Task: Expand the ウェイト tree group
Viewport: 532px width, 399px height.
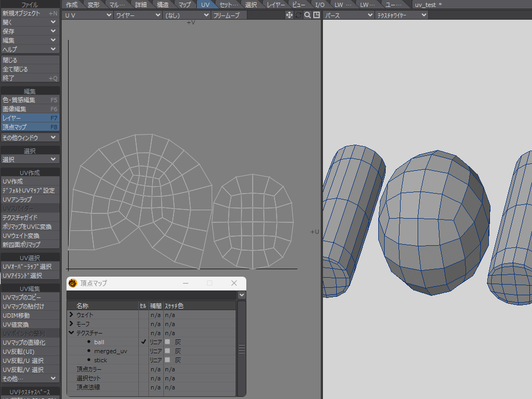Action: pyautogui.click(x=72, y=315)
